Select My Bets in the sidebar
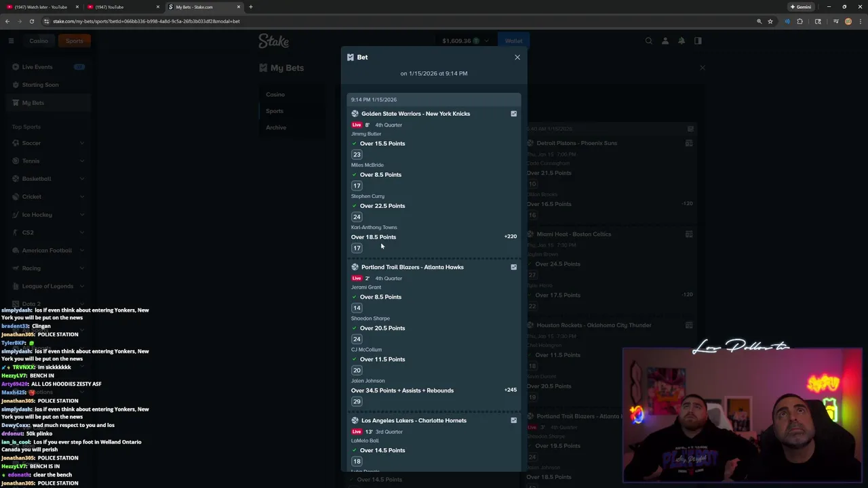The height and width of the screenshot is (488, 868). tap(47, 103)
